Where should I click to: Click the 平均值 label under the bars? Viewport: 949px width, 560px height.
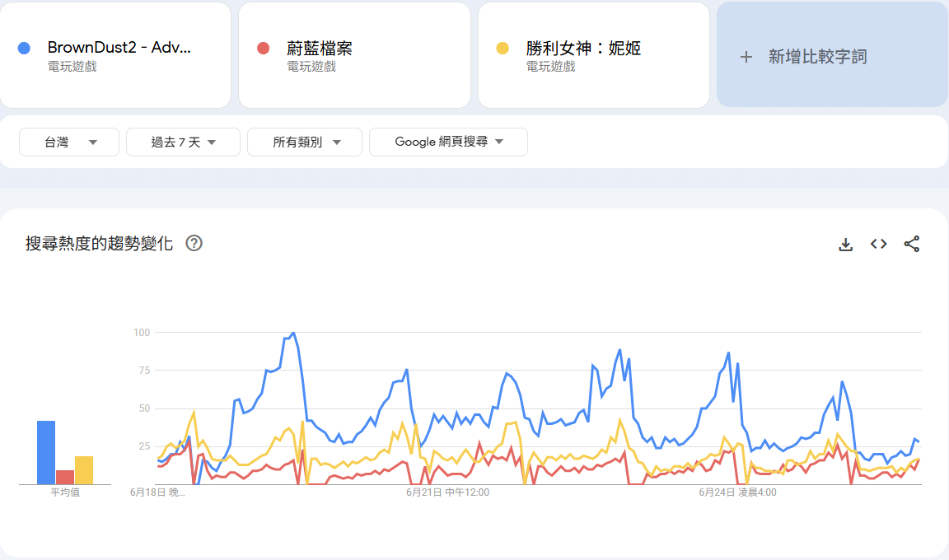[65, 492]
